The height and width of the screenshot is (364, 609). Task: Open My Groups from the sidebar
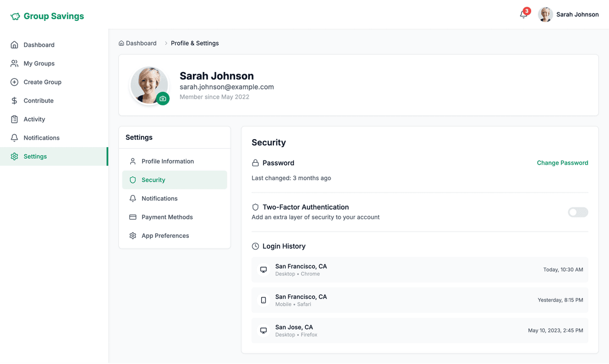coord(39,64)
